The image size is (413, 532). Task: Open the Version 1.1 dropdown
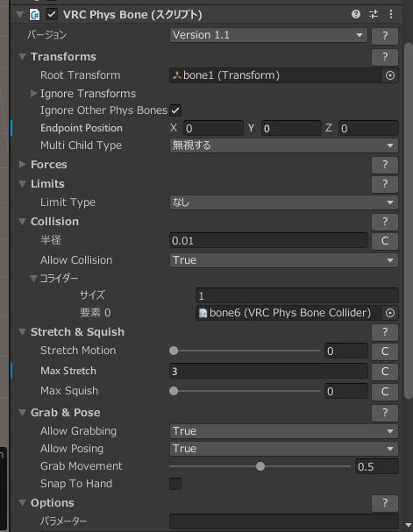pyautogui.click(x=268, y=35)
